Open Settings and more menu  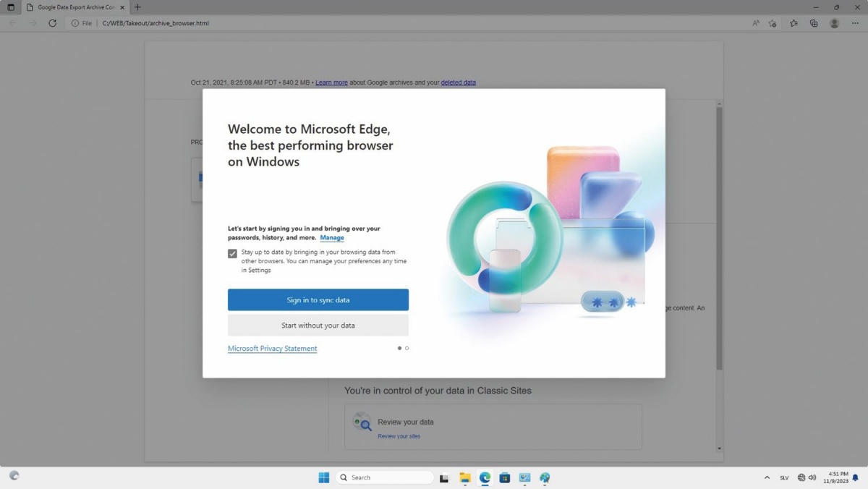(x=855, y=23)
